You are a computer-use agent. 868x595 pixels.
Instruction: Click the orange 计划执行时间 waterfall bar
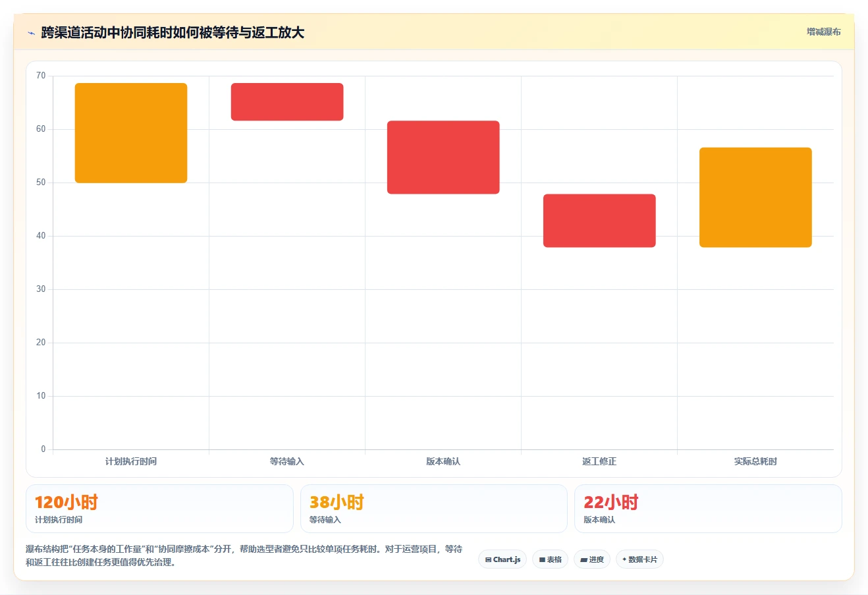[131, 133]
